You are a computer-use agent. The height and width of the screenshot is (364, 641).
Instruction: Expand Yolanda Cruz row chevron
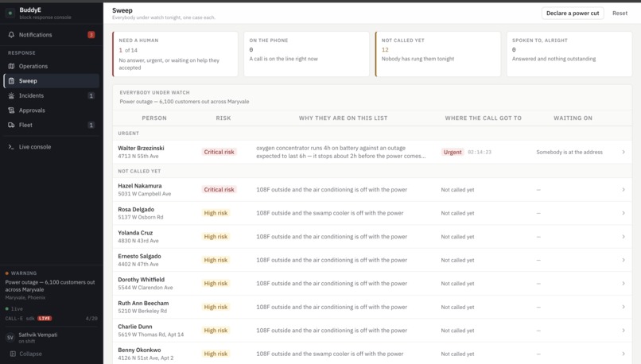pos(624,237)
